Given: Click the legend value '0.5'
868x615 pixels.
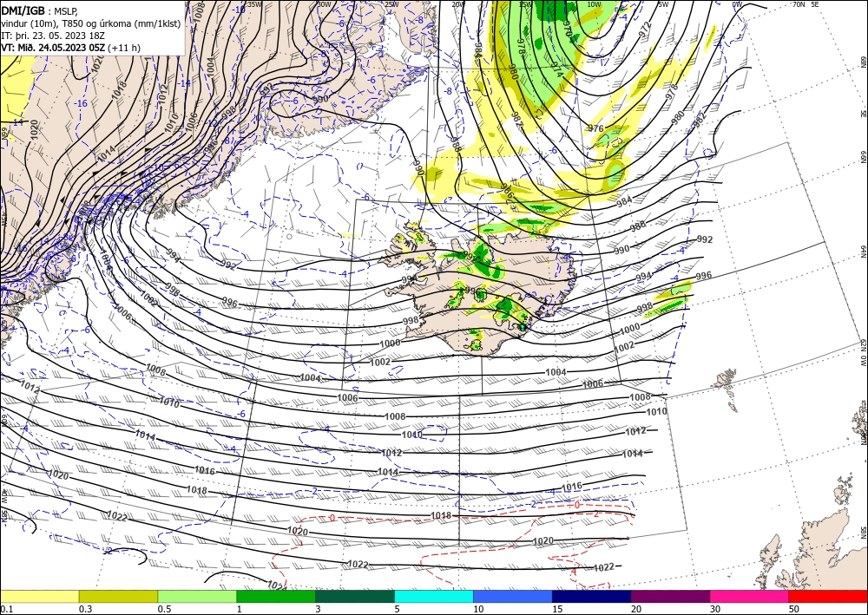Looking at the screenshot, I should tap(164, 609).
